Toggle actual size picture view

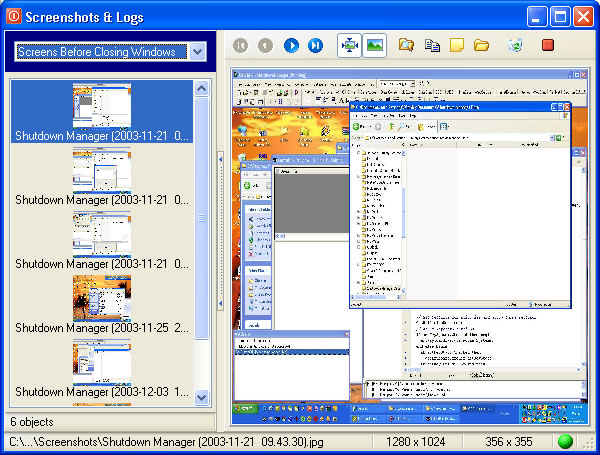[x=375, y=45]
